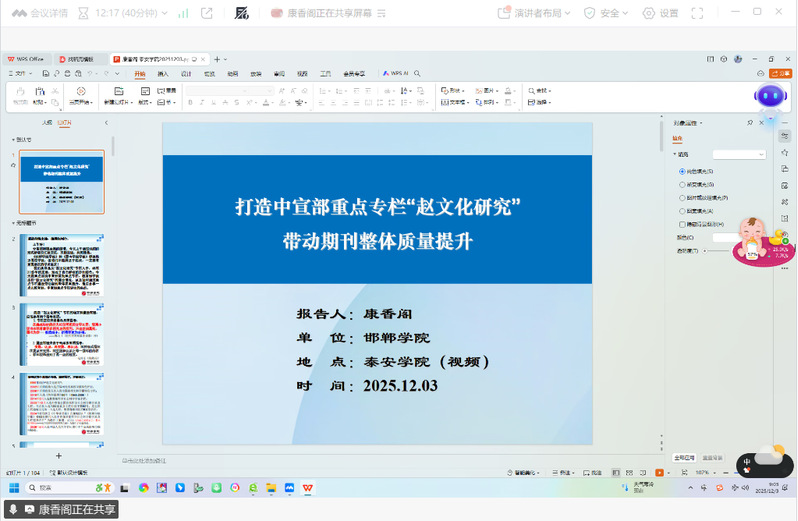Image resolution: width=798 pixels, height=521 pixels.
Task: Apply bold formatting with the B icon
Action: 190,103
